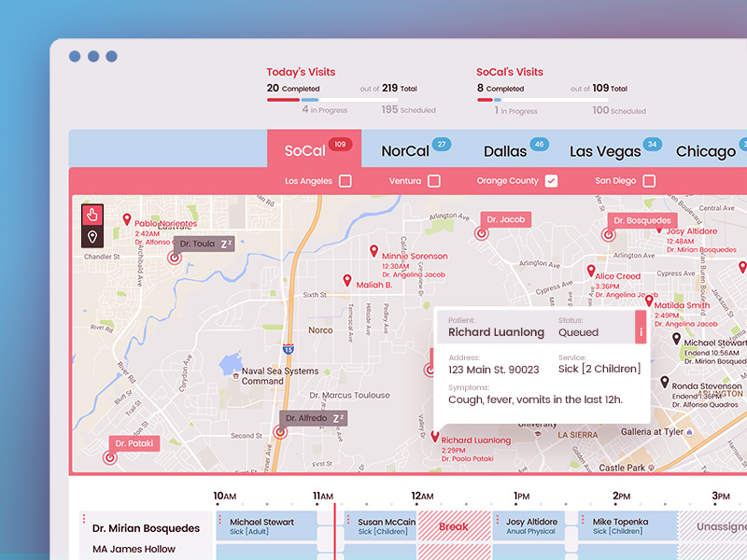Click the 100 Scheduled count

click(619, 110)
